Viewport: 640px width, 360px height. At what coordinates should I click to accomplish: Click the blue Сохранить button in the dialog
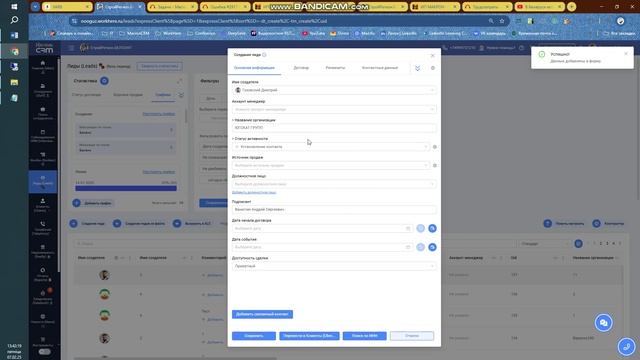254,336
